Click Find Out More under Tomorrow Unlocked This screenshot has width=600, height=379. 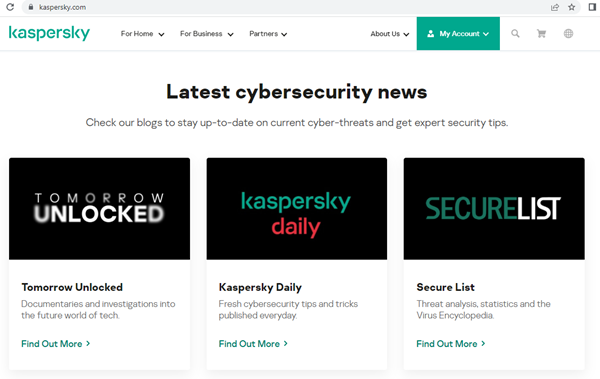[x=56, y=344]
